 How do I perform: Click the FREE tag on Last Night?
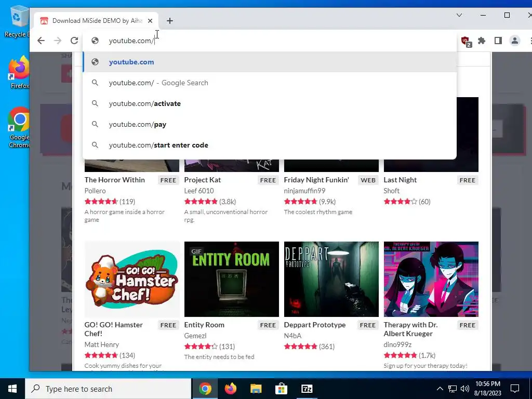click(467, 180)
